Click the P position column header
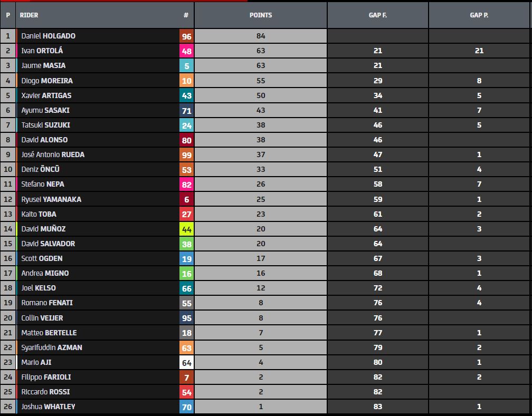The width and height of the screenshot is (532, 416). (8, 15)
